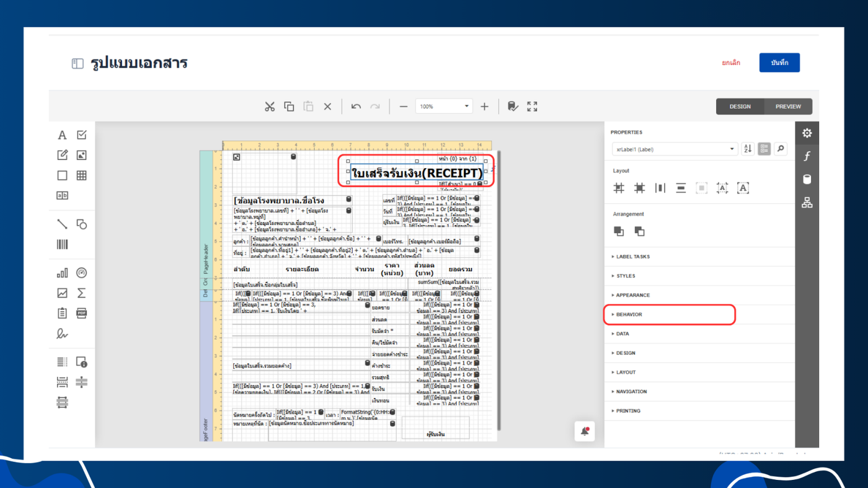
Task: Open the Expressions tab with f icon
Action: pyautogui.click(x=807, y=156)
